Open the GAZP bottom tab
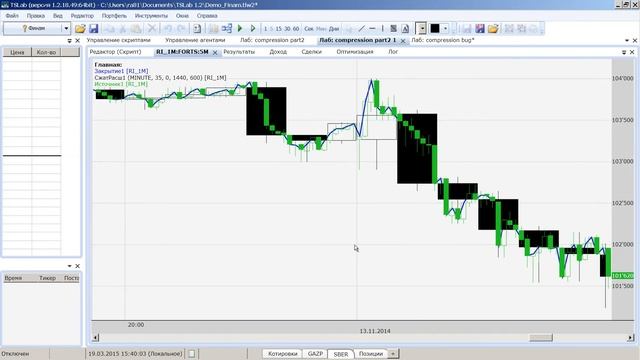 click(315, 354)
